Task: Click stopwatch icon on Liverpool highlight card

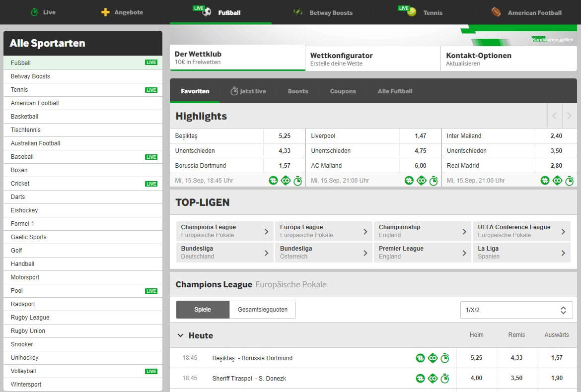Action: click(434, 181)
